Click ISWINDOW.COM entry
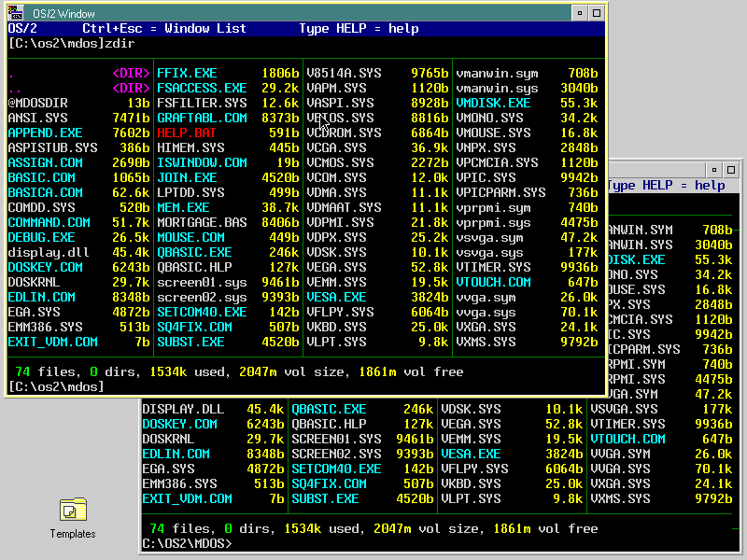This screenshot has height=560, width=747. pos(202,162)
